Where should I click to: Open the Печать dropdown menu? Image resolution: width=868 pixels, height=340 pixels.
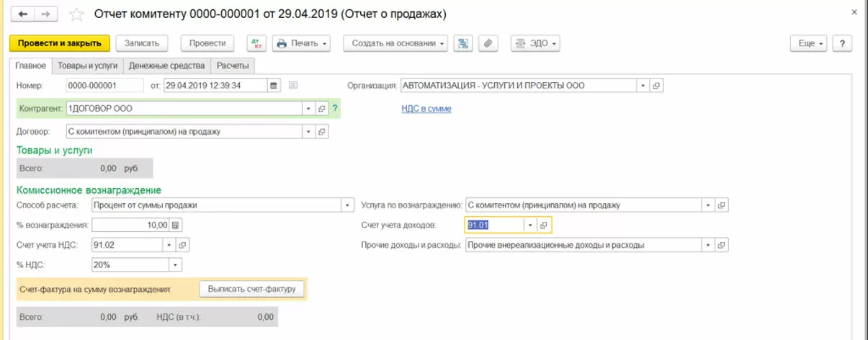tap(301, 43)
